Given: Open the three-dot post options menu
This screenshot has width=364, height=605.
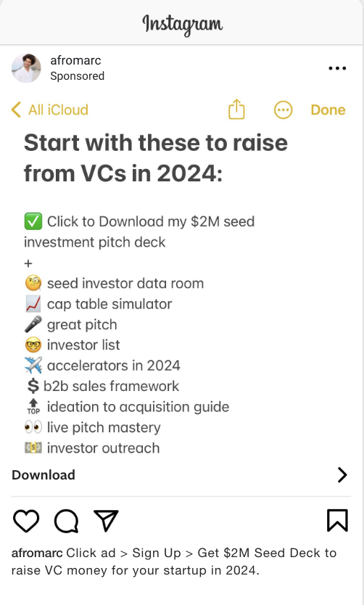Looking at the screenshot, I should click(x=337, y=68).
